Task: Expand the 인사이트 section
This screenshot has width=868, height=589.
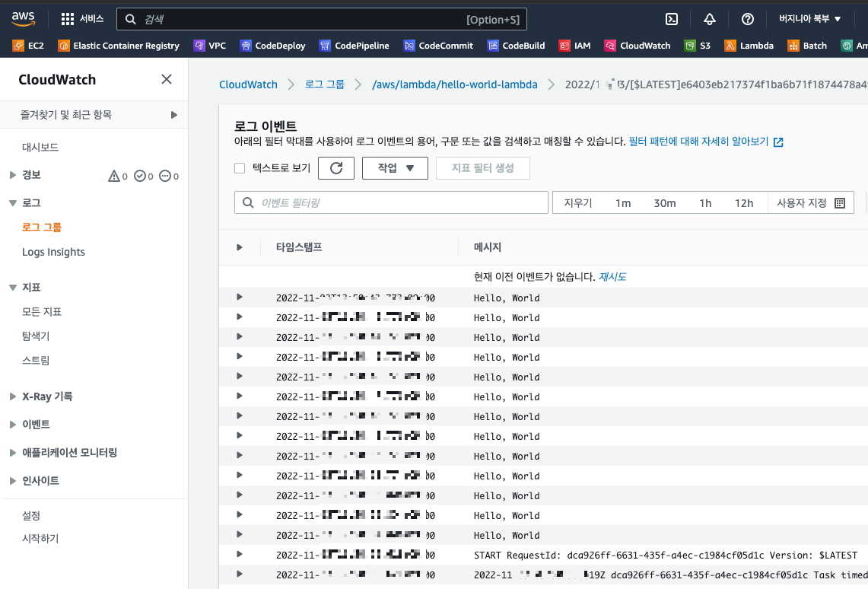Action: (x=13, y=481)
